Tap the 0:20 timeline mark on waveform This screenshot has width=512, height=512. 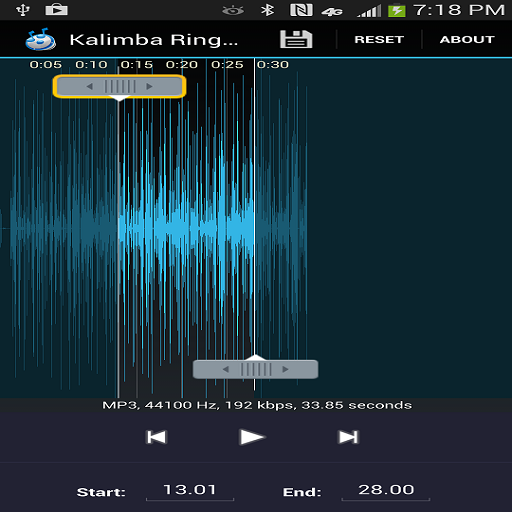(x=182, y=64)
